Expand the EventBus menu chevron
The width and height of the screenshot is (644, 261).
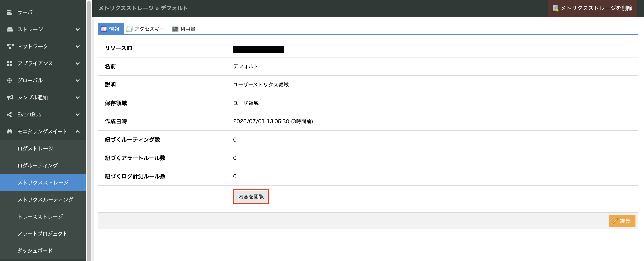pos(78,115)
